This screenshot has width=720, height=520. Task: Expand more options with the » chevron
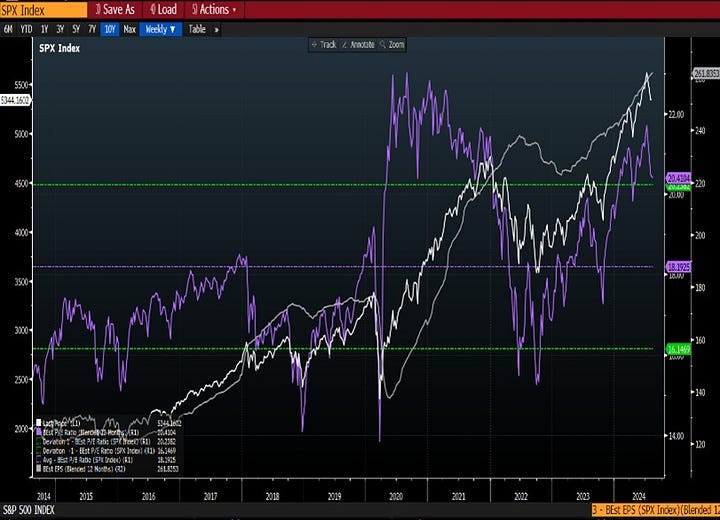pyautogui.click(x=216, y=30)
